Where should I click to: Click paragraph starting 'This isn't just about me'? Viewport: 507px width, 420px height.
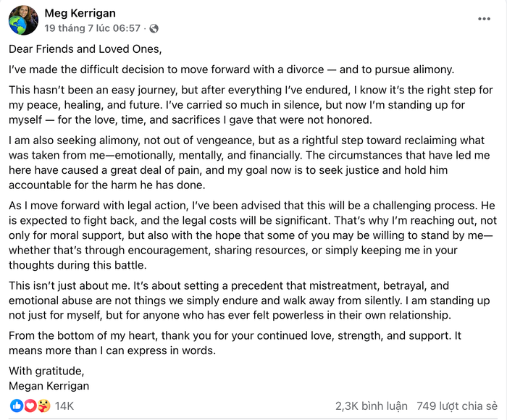(249, 301)
